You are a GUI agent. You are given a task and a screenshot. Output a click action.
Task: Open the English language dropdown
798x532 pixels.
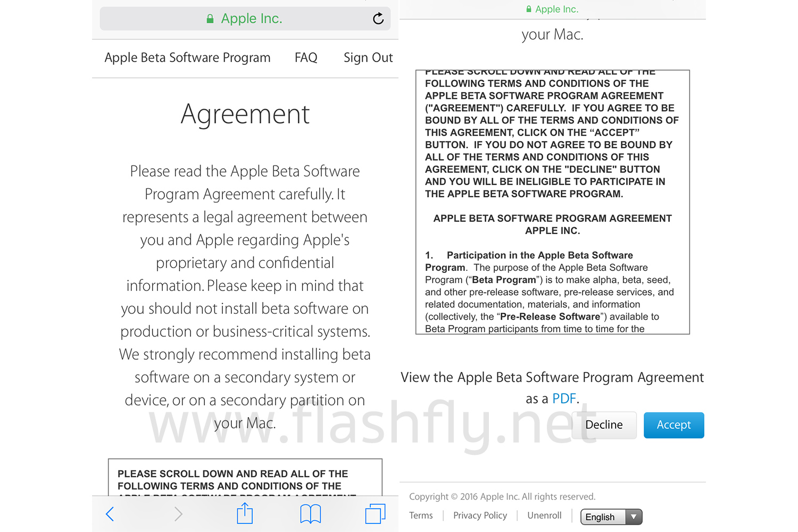click(x=611, y=517)
